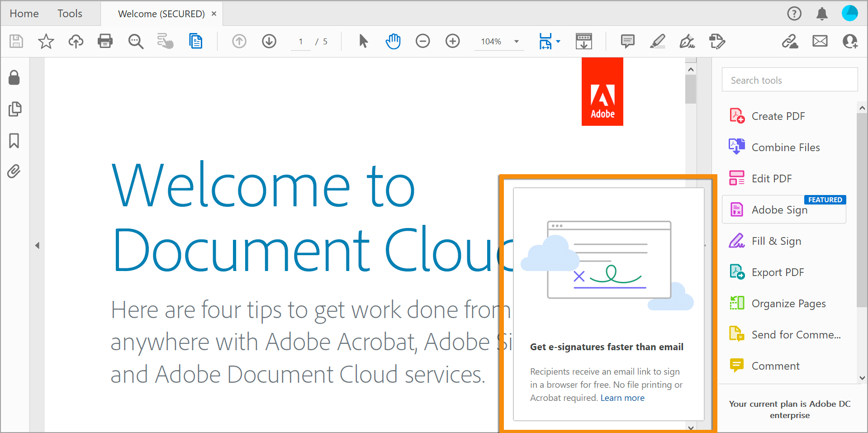Image resolution: width=868 pixels, height=433 pixels.
Task: Click the Learn more link
Action: [x=622, y=398]
